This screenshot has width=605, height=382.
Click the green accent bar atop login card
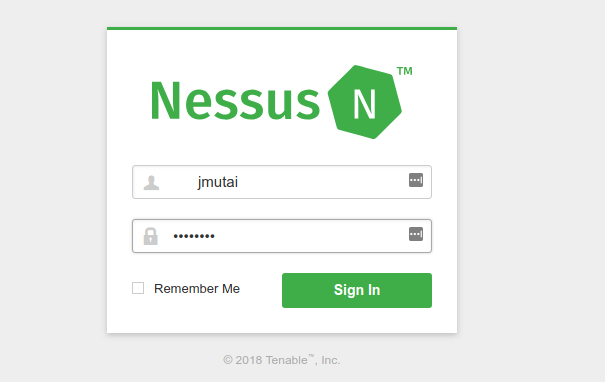point(282,28)
